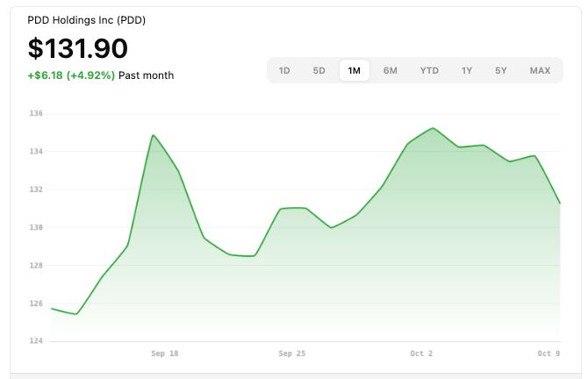The width and height of the screenshot is (588, 379).
Task: Switch chart to 5D range
Action: tap(319, 70)
